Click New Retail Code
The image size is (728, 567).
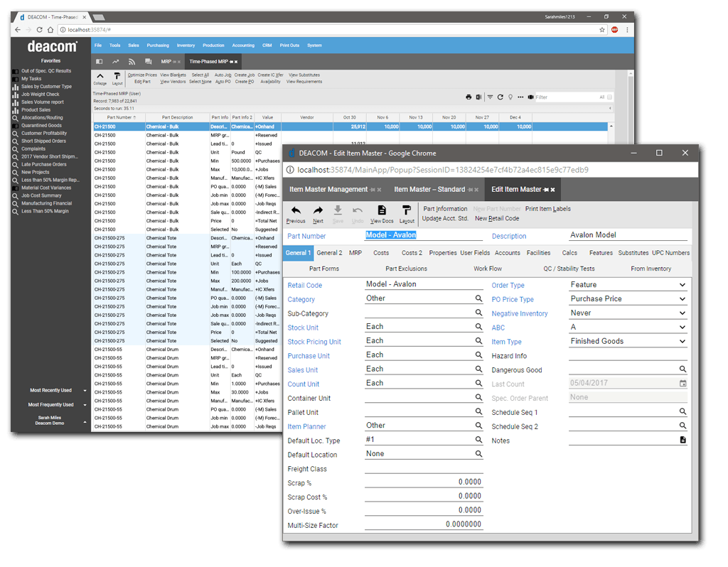[497, 219]
